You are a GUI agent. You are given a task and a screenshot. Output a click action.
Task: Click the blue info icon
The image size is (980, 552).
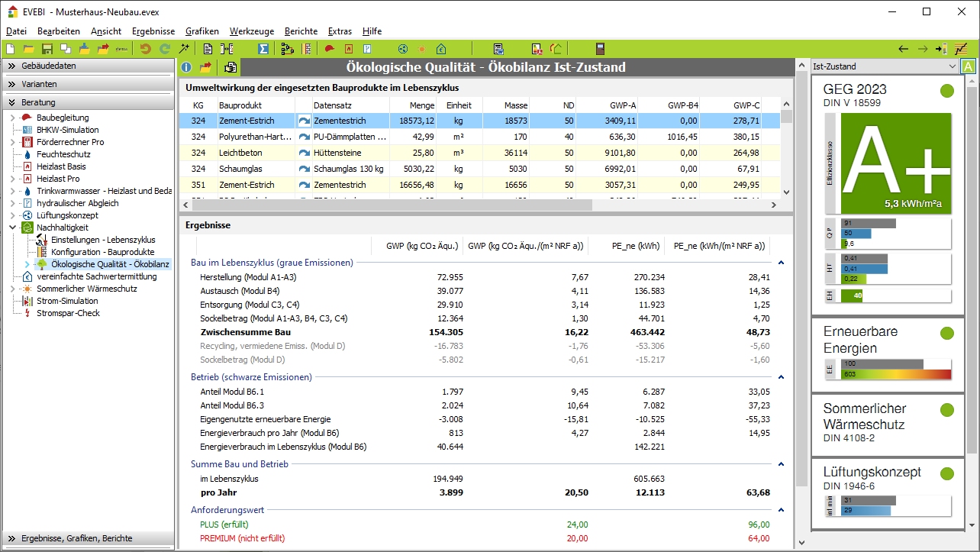pyautogui.click(x=186, y=68)
